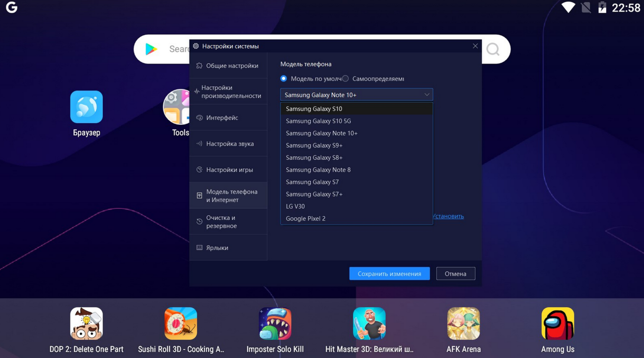Click the clock showing 22:58

tap(626, 8)
